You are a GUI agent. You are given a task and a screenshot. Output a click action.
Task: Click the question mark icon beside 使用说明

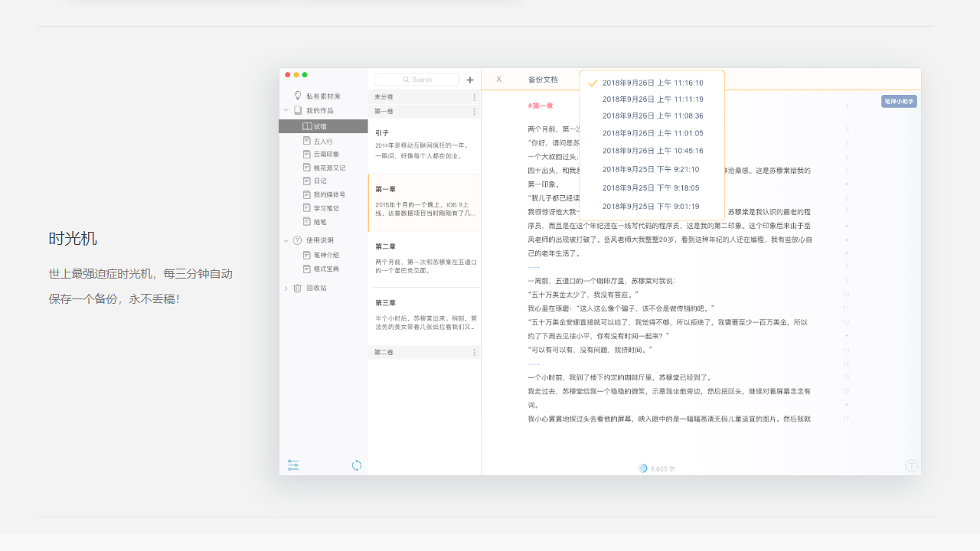pyautogui.click(x=297, y=241)
